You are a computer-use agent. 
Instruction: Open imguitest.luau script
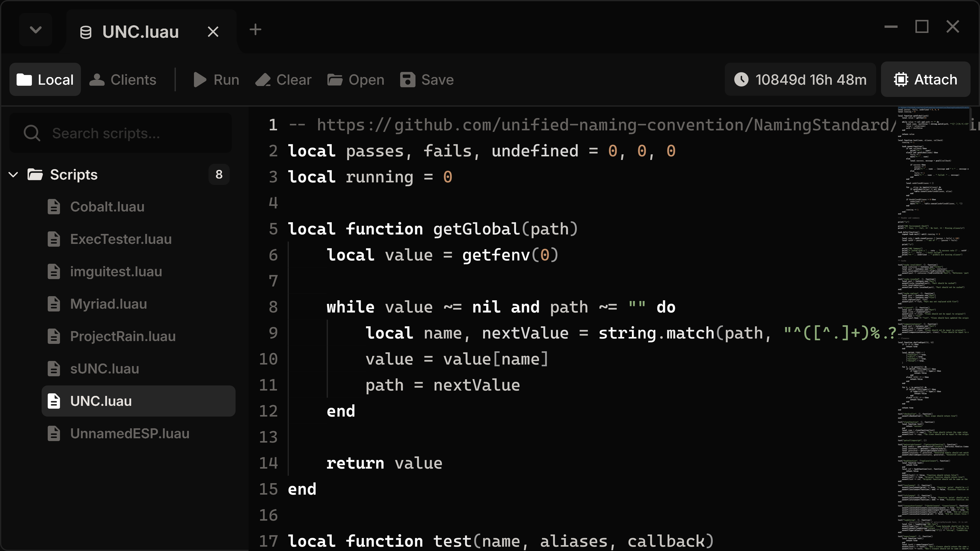tap(139, 271)
